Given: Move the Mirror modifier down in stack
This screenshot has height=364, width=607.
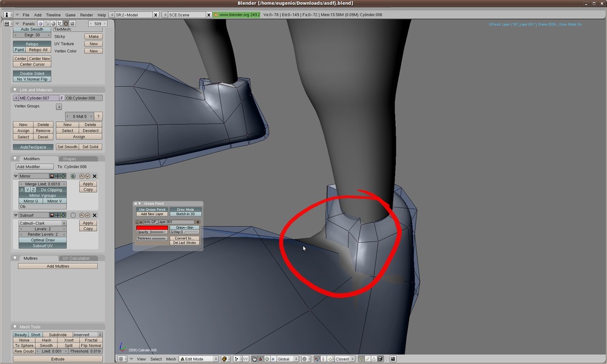Looking at the screenshot, I should (x=87, y=176).
